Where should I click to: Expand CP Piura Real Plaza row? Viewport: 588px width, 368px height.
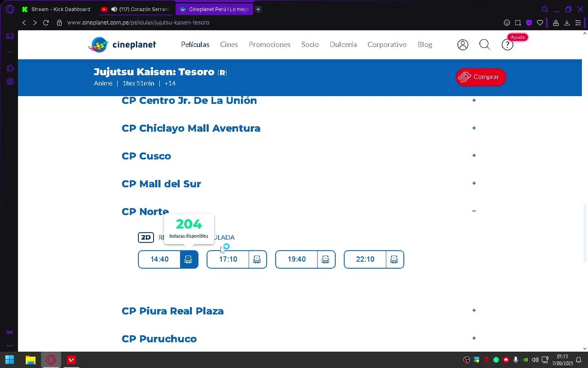pyautogui.click(x=474, y=311)
